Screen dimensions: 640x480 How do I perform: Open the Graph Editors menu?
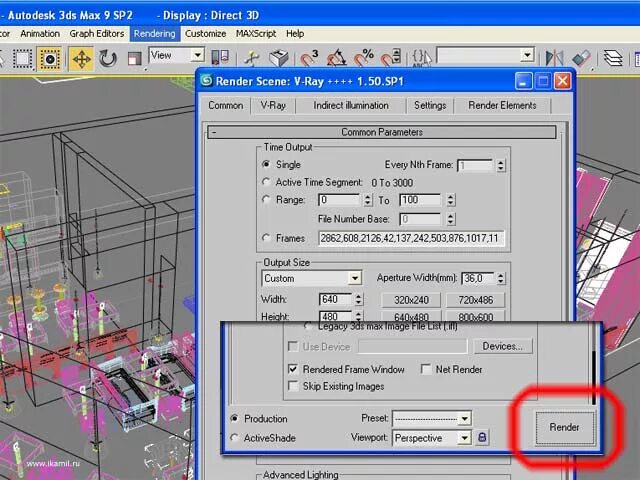point(97,33)
